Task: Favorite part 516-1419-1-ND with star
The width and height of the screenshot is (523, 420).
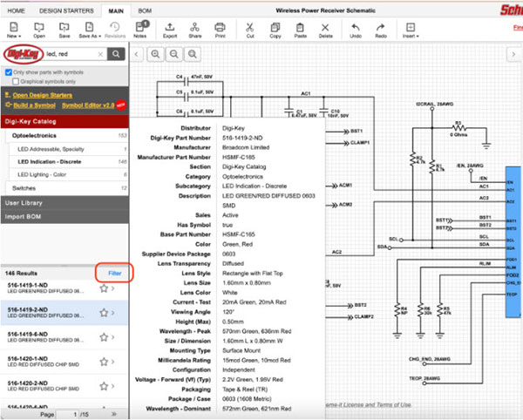Action: [104, 288]
